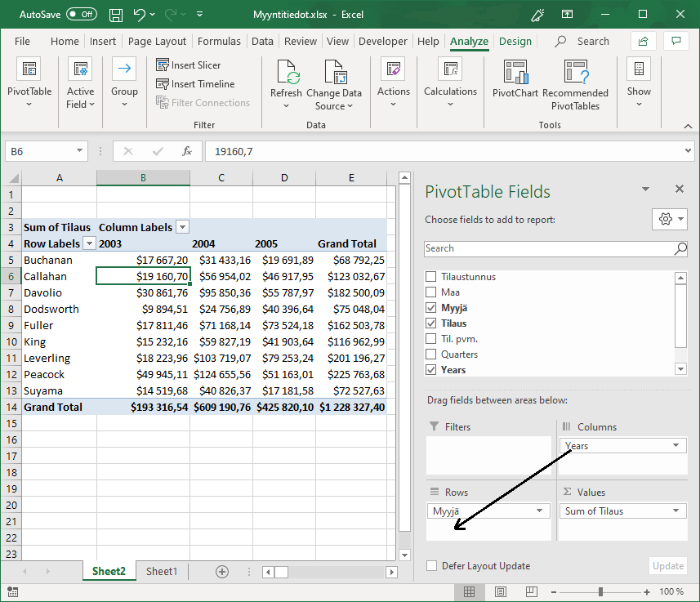This screenshot has height=602, width=700.
Task: Expand Column Labels filter dropdown
Action: pyautogui.click(x=183, y=227)
